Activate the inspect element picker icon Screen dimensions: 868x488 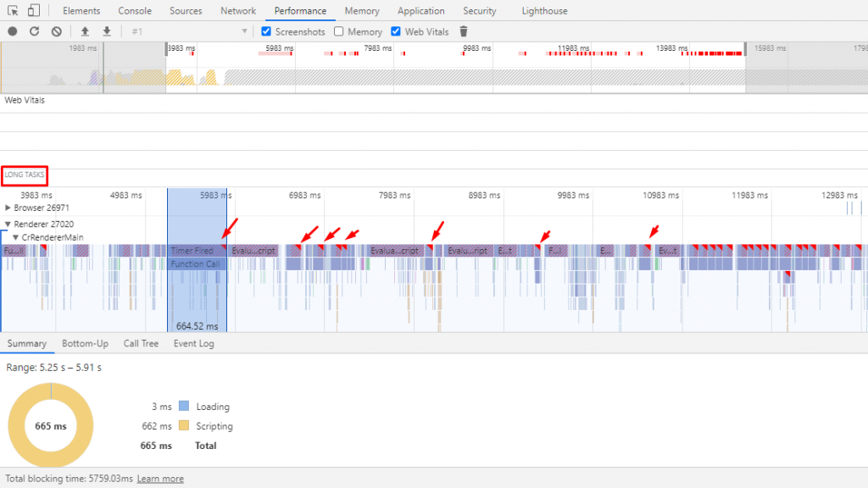pos(13,10)
